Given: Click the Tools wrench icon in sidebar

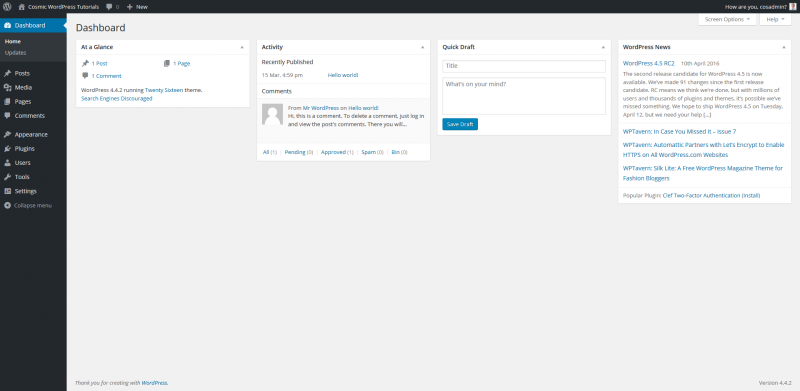Looking at the screenshot, I should pyautogui.click(x=8, y=177).
